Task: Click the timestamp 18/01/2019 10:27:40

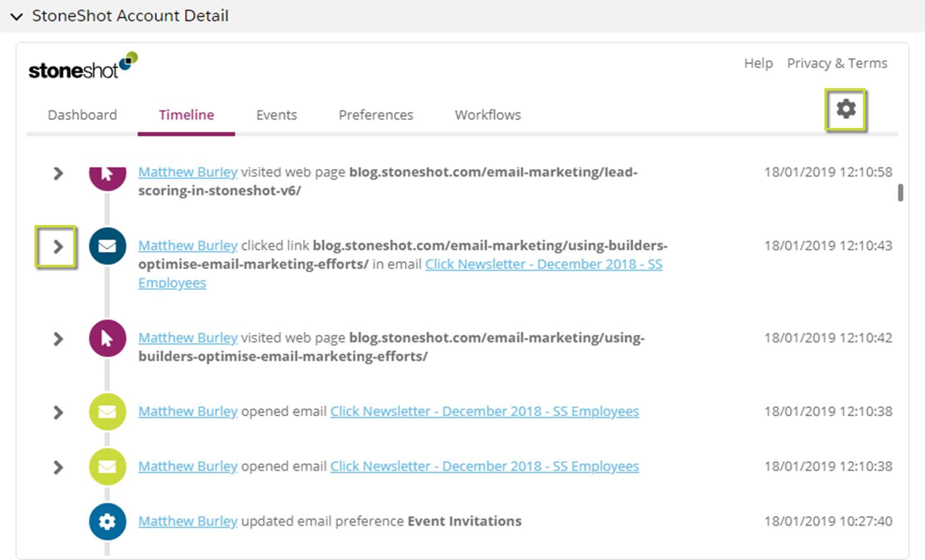Action: [x=828, y=521]
